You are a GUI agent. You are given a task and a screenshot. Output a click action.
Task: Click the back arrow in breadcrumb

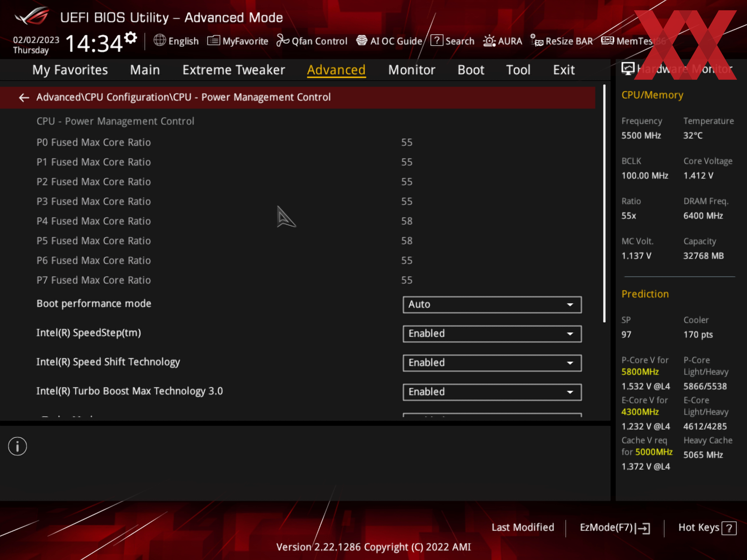24,98
